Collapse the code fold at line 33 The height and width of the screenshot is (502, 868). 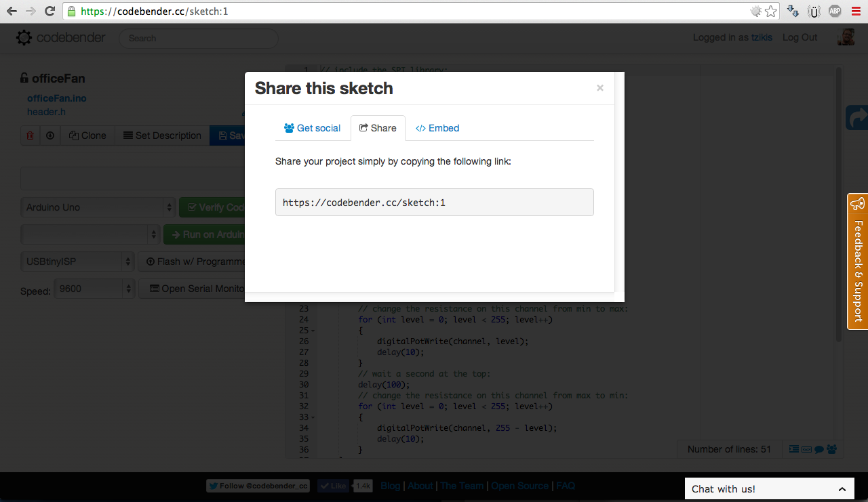312,417
